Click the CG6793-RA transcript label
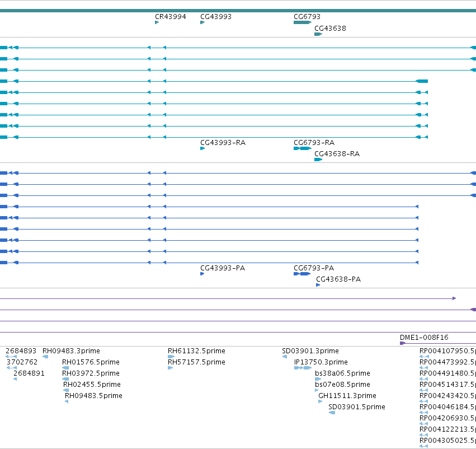Screen dimensions: 476x449 pyautogui.click(x=314, y=143)
